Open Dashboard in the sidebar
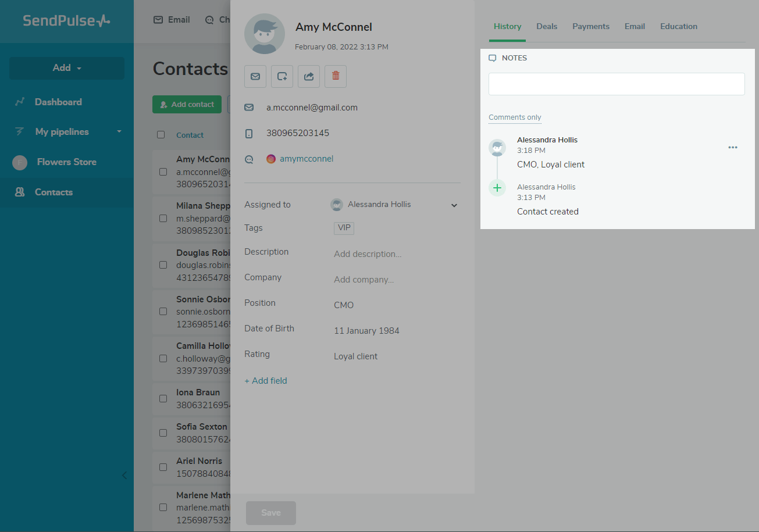This screenshot has width=759, height=532. tap(58, 102)
